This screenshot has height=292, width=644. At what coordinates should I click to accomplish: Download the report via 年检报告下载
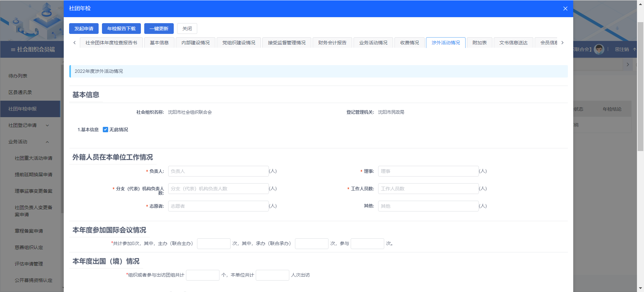tap(121, 29)
